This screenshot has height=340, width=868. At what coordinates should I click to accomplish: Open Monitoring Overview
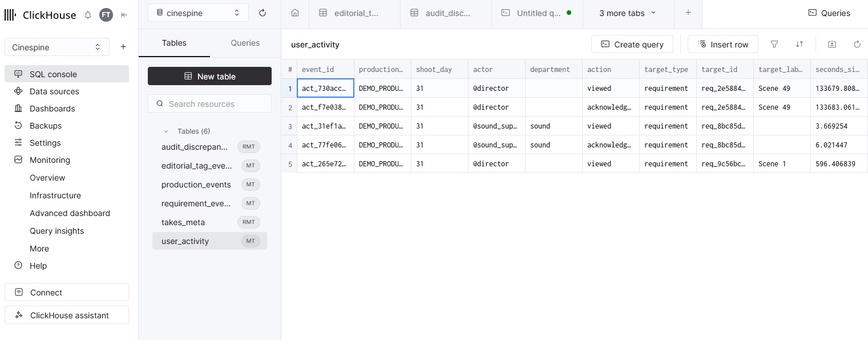pos(47,178)
